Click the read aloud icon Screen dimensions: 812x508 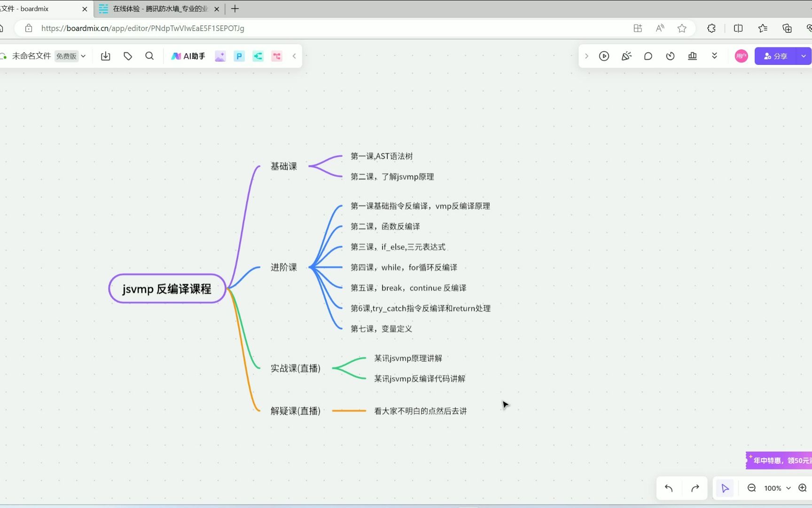pyautogui.click(x=660, y=28)
